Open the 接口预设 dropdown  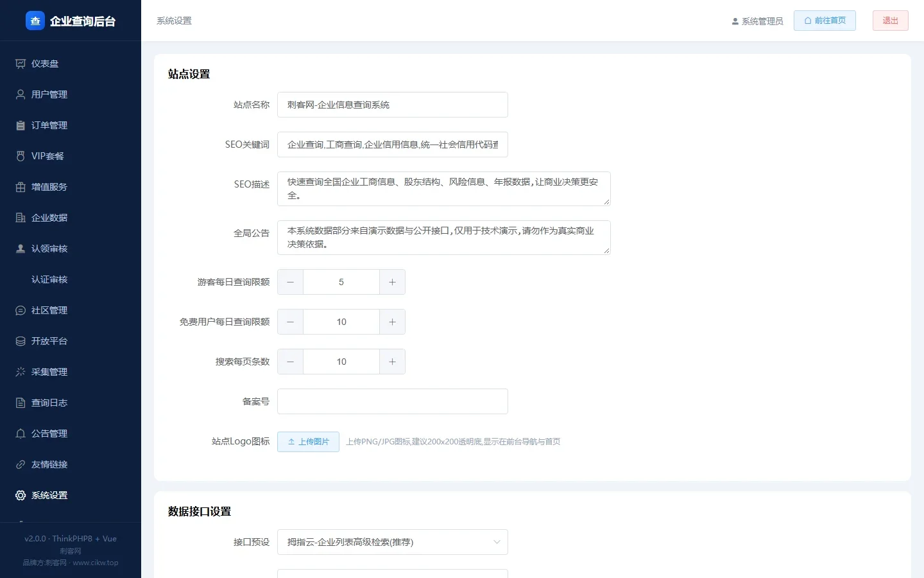393,542
